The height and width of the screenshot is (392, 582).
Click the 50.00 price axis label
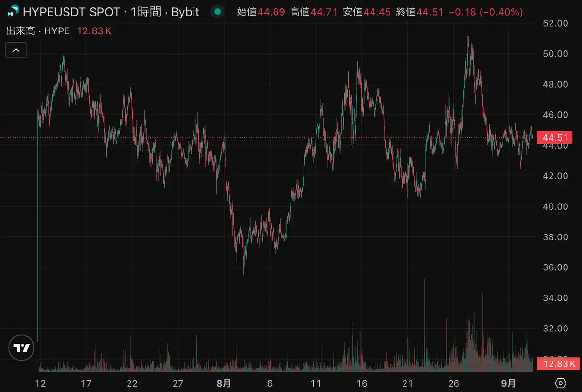coord(555,54)
